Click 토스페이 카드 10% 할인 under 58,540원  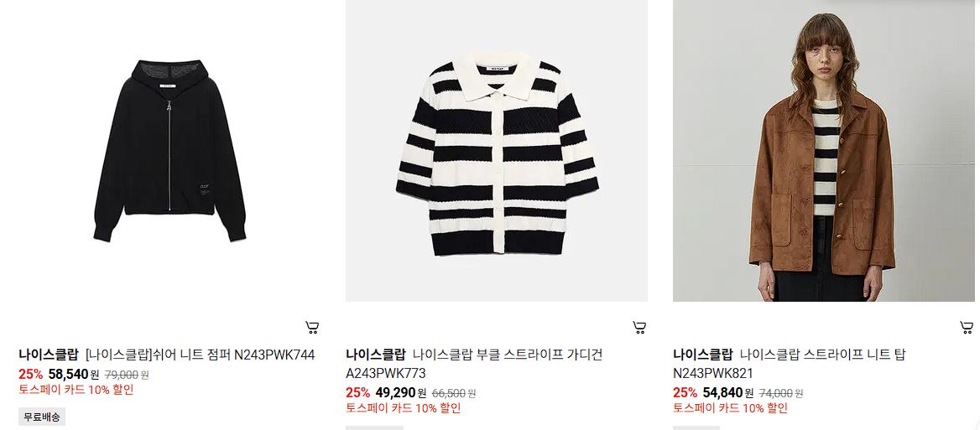76,390
